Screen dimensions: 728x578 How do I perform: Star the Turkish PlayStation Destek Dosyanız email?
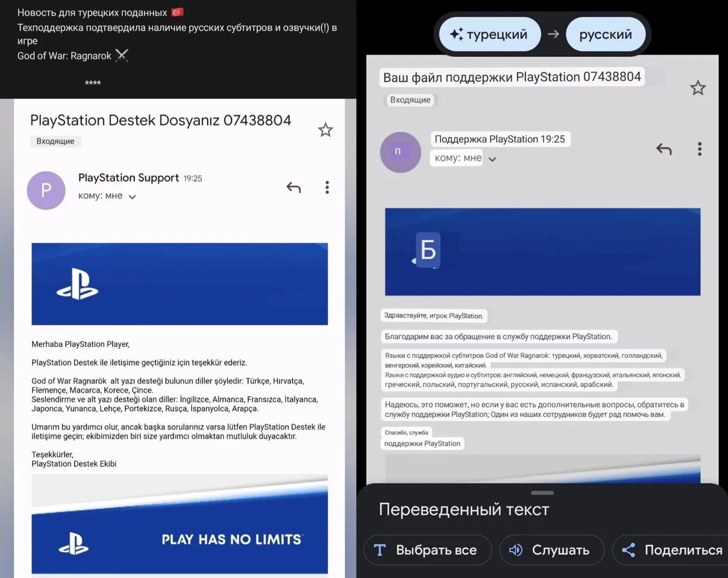click(325, 130)
